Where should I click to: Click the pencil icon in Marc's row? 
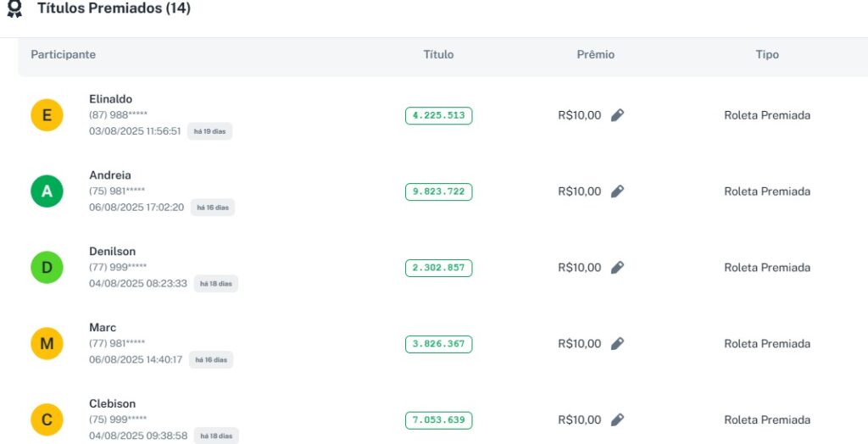click(x=617, y=344)
